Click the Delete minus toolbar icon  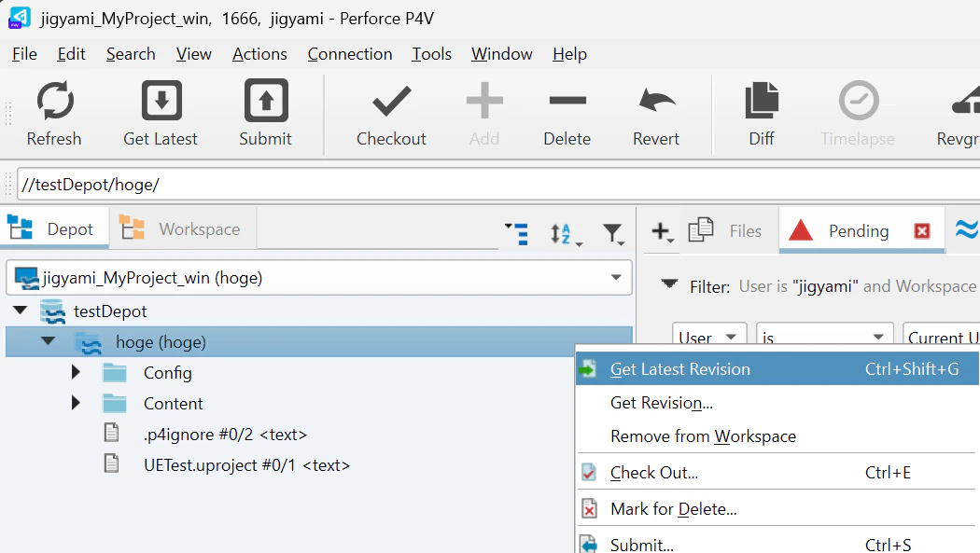tap(567, 100)
